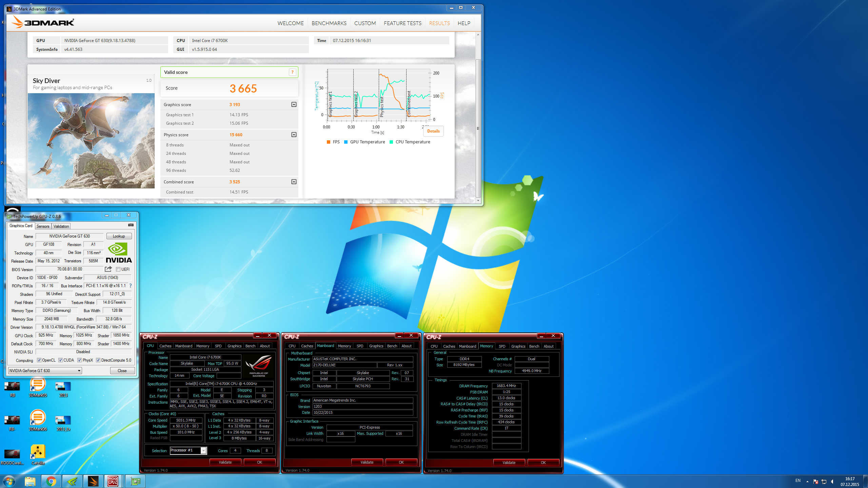
Task: Switch to the Sensors tab in GPU-Z
Action: pos(43,226)
